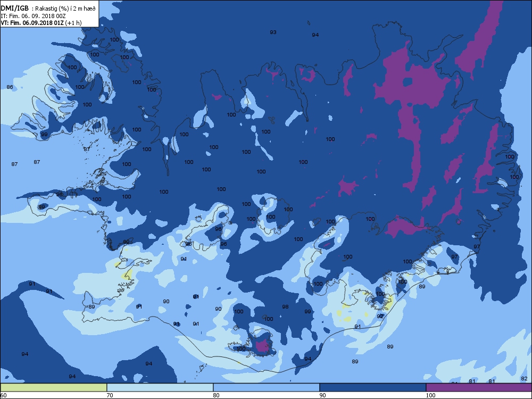Click the legend scale label '70'
Image resolution: width=532 pixels, height=399 pixels.
(x=110, y=395)
